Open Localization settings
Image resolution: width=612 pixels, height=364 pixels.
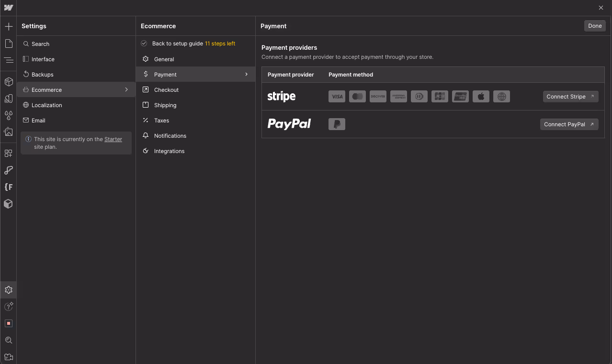click(x=76, y=105)
